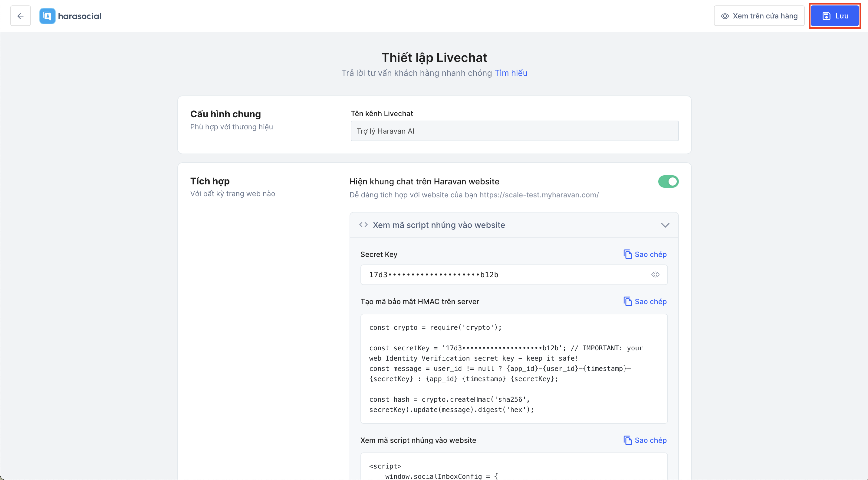Click the HMAC code block
The height and width of the screenshot is (480, 868).
(514, 368)
